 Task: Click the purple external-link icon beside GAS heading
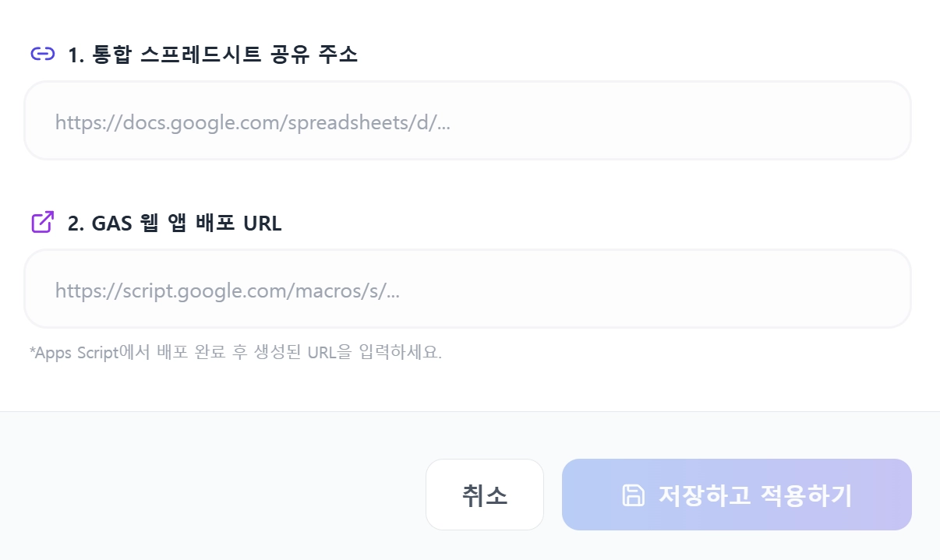(x=42, y=222)
